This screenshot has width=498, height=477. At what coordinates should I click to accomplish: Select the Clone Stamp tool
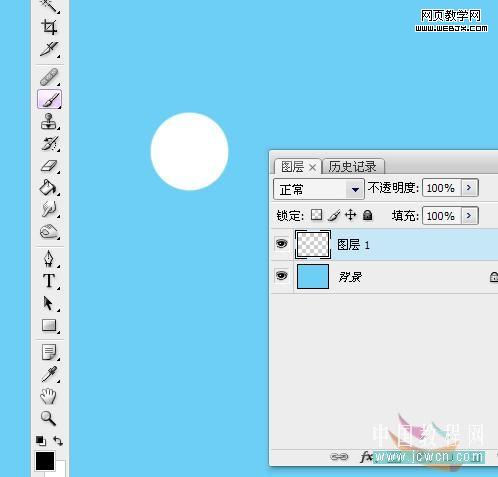click(49, 121)
